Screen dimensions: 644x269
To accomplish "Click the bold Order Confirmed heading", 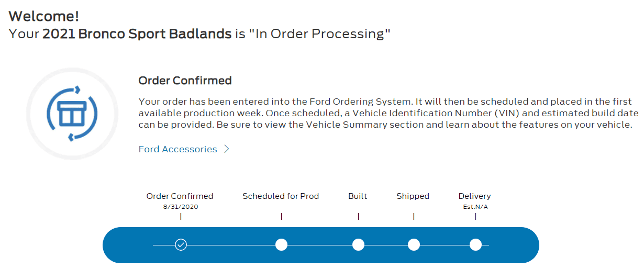I will (x=185, y=81).
